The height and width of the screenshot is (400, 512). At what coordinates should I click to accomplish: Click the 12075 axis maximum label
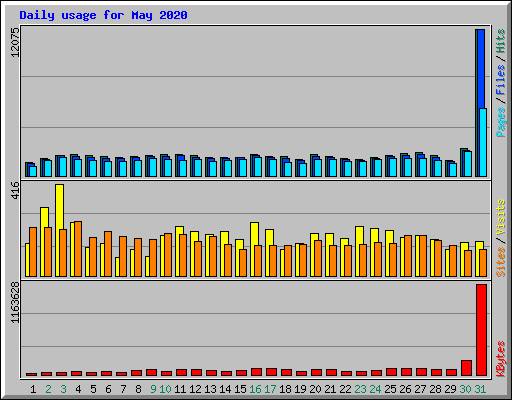[x=15, y=43]
